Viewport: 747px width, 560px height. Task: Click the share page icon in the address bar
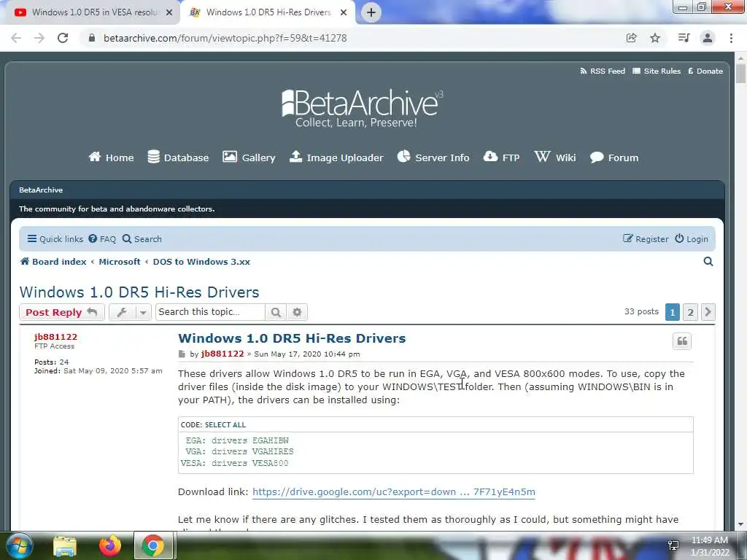(x=631, y=38)
